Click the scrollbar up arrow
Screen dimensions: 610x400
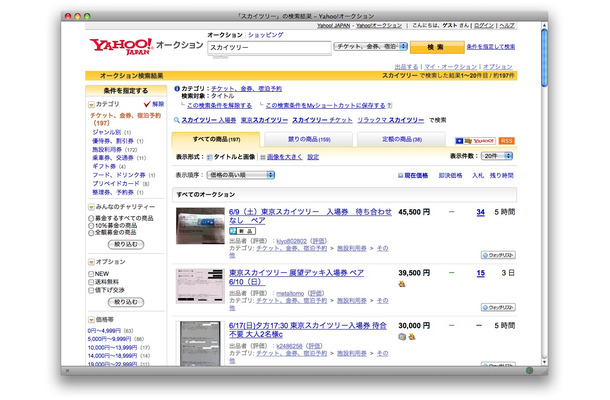[x=544, y=25]
